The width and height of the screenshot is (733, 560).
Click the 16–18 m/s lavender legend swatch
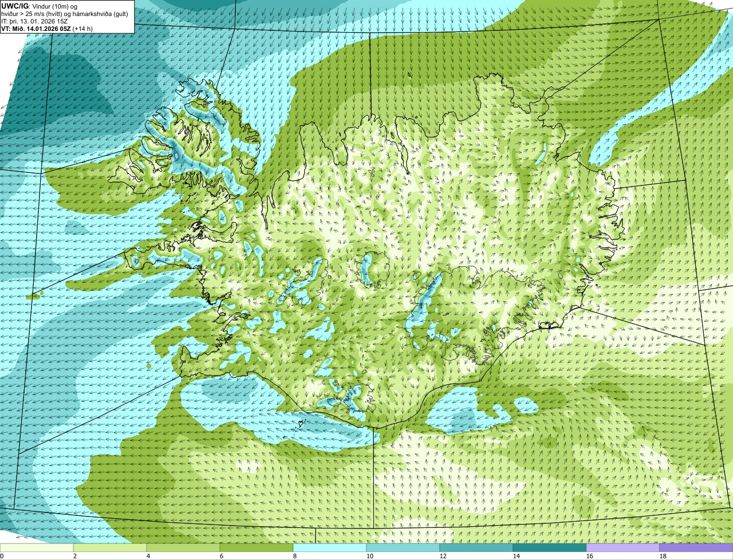click(623, 547)
